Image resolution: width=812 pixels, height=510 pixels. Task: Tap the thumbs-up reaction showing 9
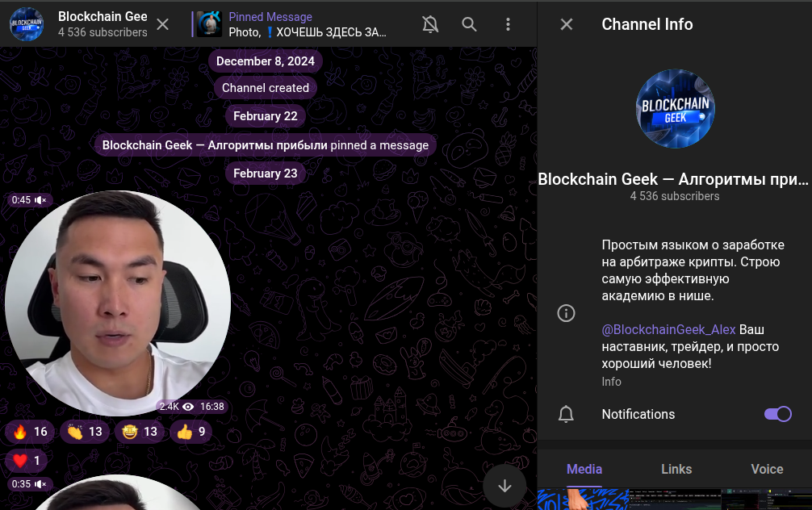190,432
